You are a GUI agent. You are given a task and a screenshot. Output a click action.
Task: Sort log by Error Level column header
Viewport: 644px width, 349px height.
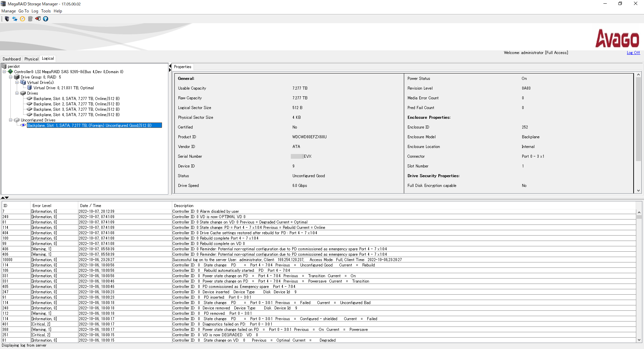(54, 206)
